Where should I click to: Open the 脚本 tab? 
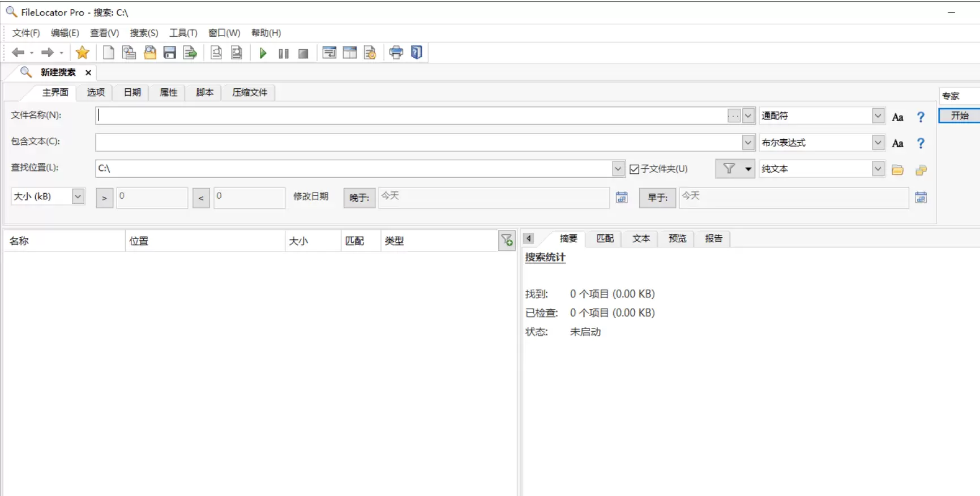(x=204, y=92)
